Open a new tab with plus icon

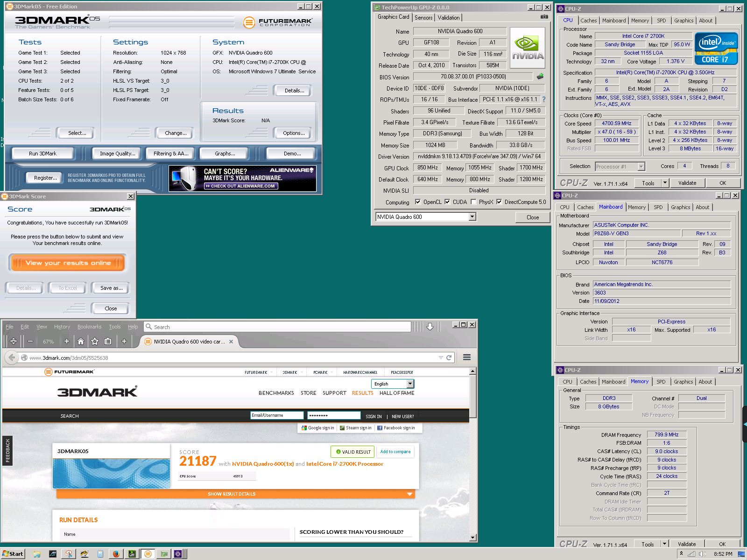click(x=124, y=341)
